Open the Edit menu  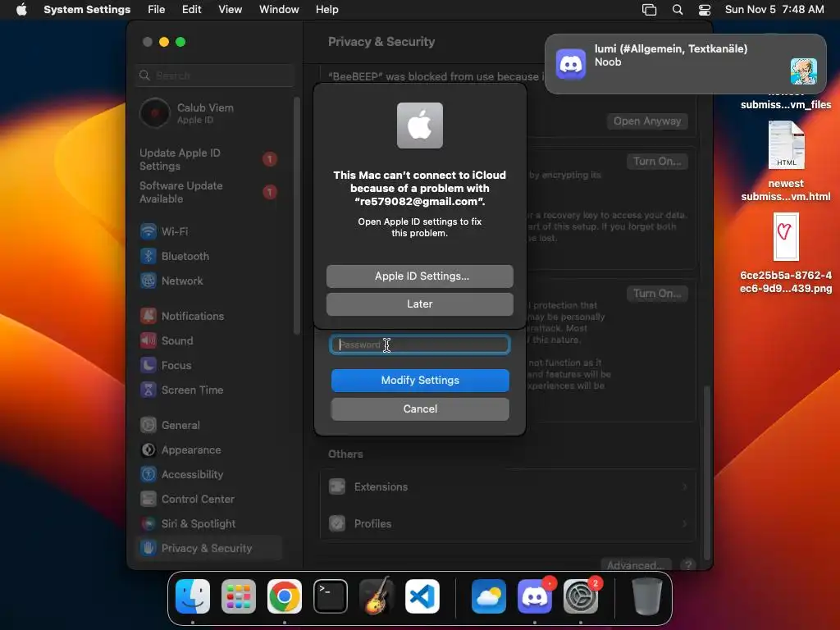[x=191, y=10]
